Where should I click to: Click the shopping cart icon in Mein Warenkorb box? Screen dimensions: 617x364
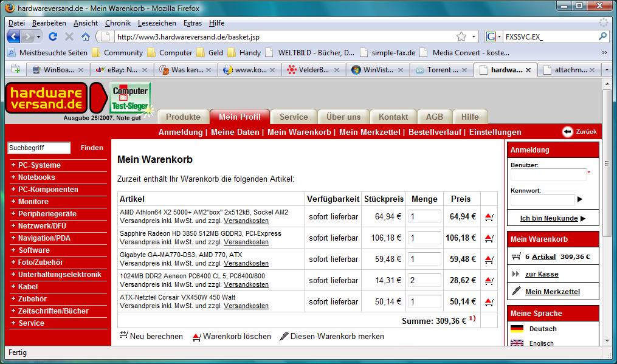coord(516,256)
